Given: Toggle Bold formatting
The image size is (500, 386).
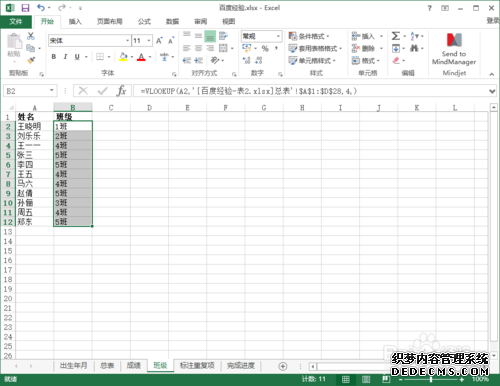Looking at the screenshot, I should (x=54, y=57).
